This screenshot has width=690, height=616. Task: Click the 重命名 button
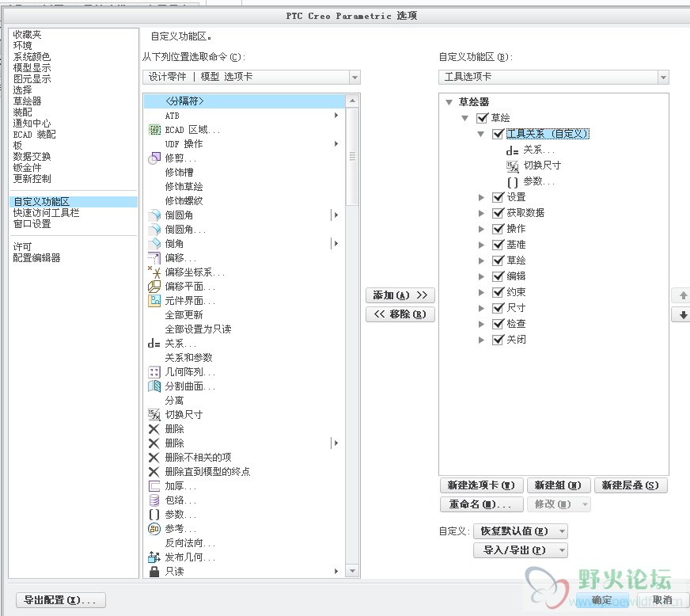pos(481,504)
